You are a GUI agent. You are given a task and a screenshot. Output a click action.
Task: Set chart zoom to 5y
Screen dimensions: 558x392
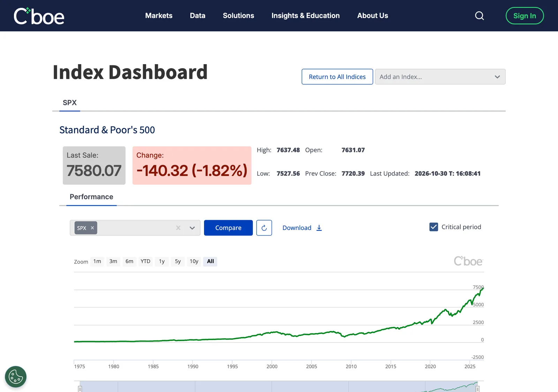pos(178,261)
